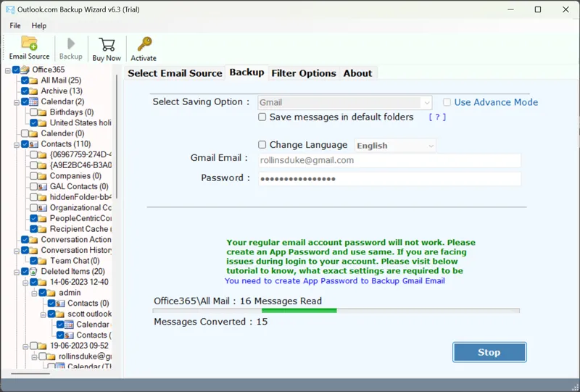Viewport: 580px width, 392px height.
Task: Click the GAL Contacts card icon
Action: coord(43,186)
